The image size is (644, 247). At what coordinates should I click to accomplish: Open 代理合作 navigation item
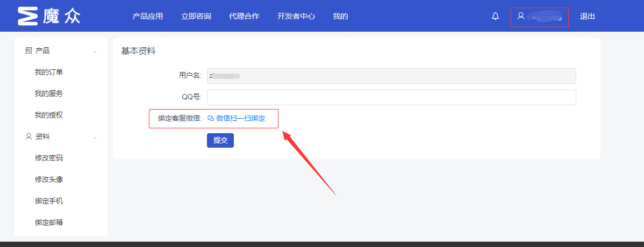(x=244, y=16)
